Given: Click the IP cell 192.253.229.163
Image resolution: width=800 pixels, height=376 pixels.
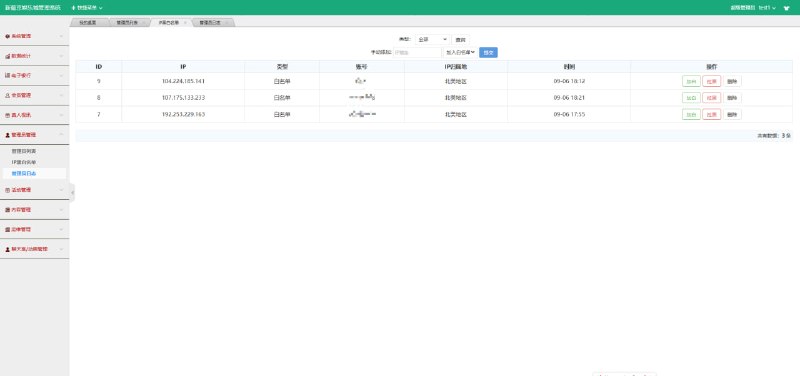Looking at the screenshot, I should pyautogui.click(x=183, y=114).
